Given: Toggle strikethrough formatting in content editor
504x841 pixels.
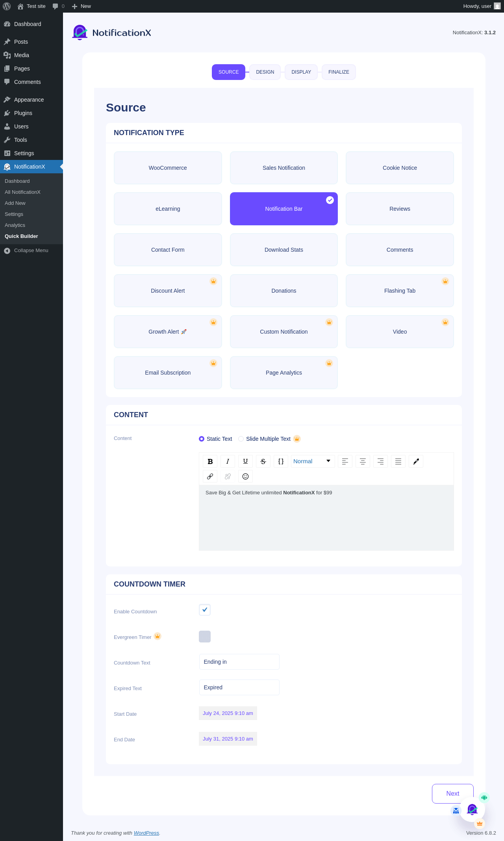Looking at the screenshot, I should (263, 461).
